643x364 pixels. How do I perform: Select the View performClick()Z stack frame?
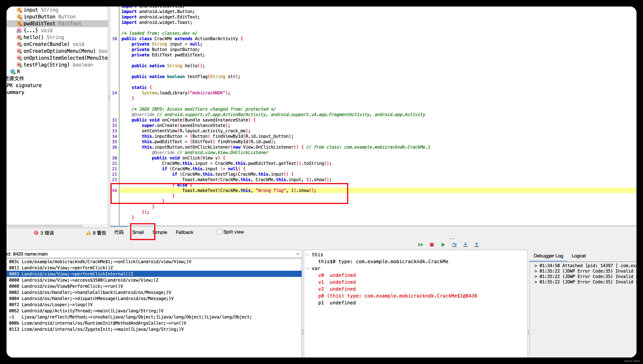point(154,268)
